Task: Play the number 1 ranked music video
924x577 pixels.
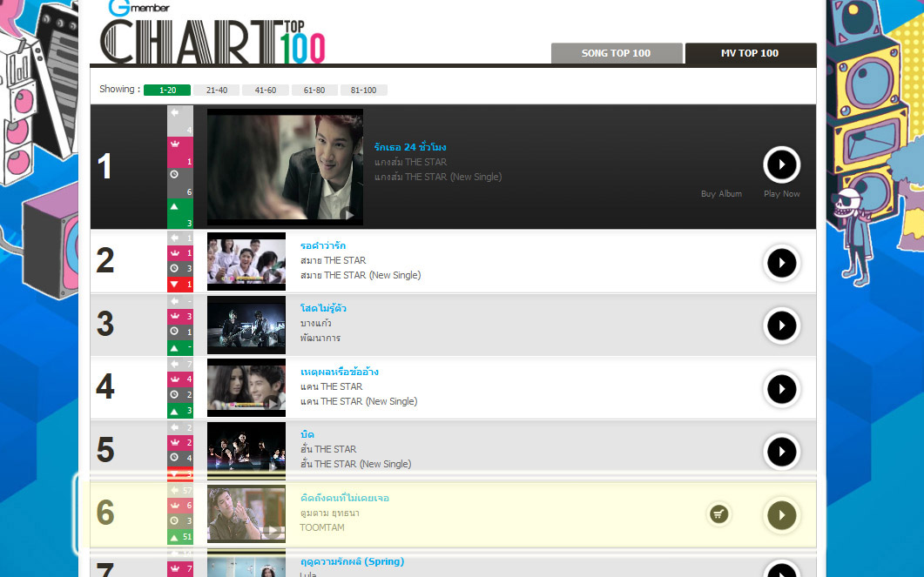Action: (x=781, y=164)
